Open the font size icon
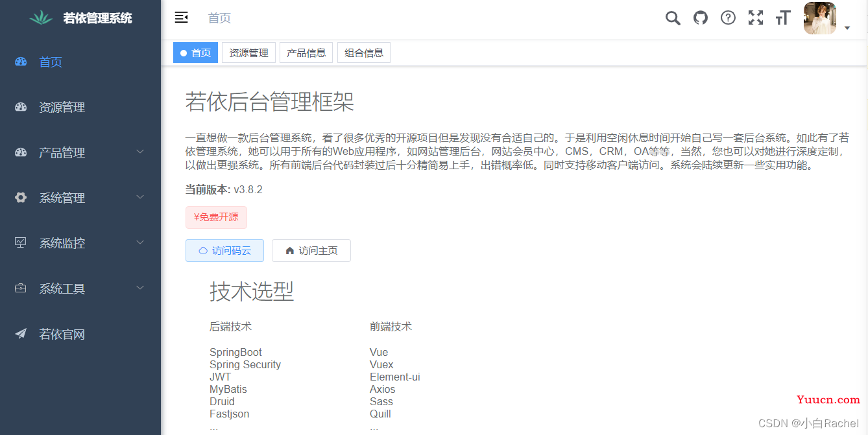The height and width of the screenshot is (435, 868). [783, 18]
